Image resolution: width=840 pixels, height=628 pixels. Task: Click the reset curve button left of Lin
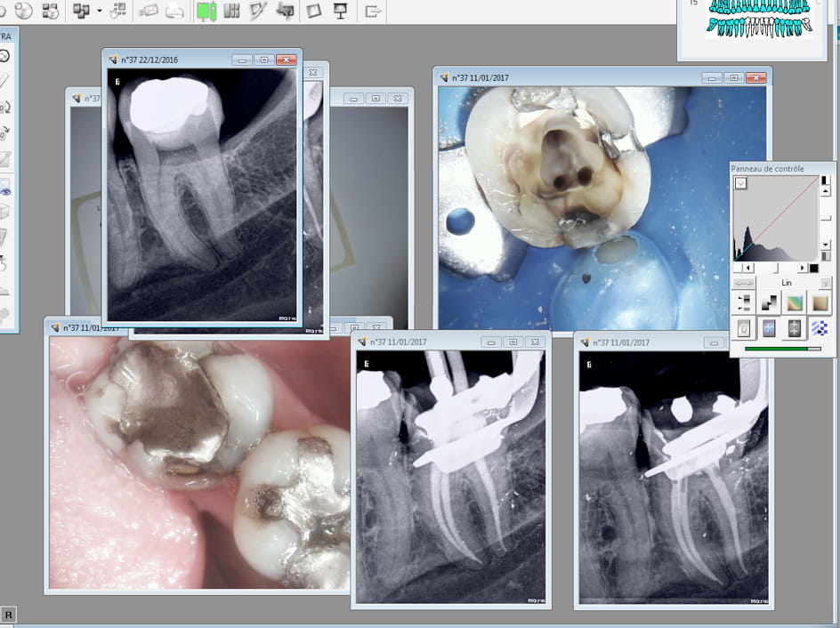pyautogui.click(x=743, y=283)
